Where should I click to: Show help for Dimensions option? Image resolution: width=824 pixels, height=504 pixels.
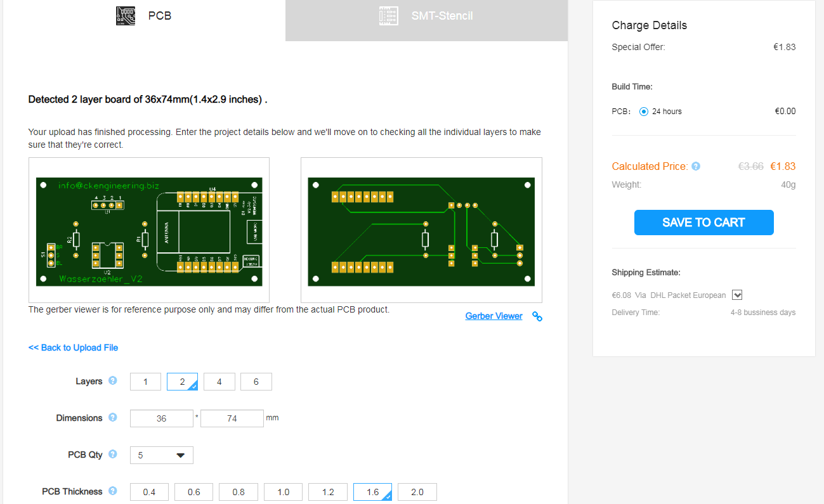pyautogui.click(x=113, y=418)
